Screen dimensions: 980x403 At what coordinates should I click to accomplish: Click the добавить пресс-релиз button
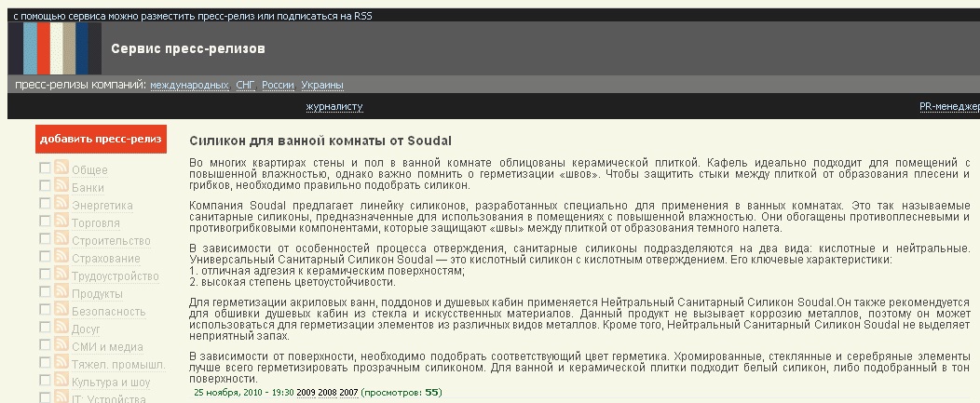102,139
